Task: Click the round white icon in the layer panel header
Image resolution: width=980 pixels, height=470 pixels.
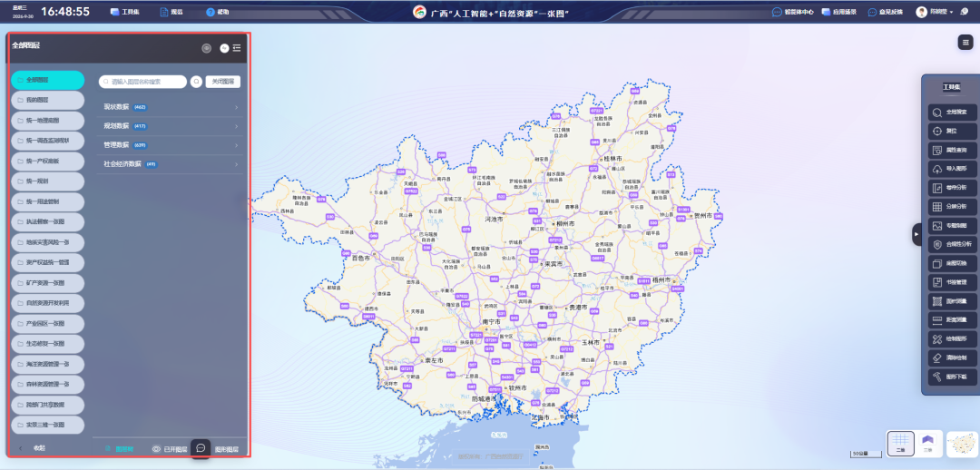Action: [x=224, y=48]
